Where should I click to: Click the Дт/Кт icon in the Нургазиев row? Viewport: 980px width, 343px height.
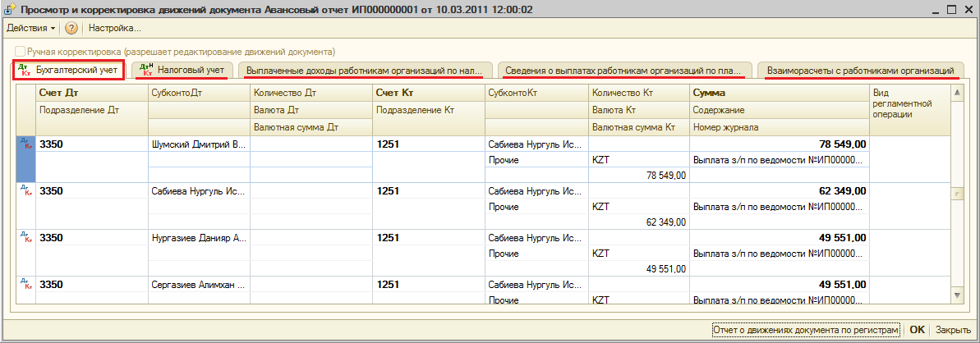[25, 238]
